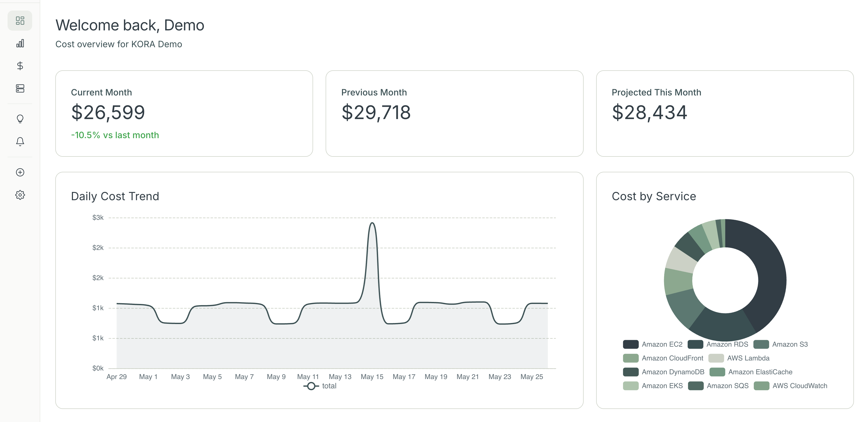Viewport: 868px width, 422px height.
Task: Click the Previous Month $29,718 value
Action: coord(376,112)
